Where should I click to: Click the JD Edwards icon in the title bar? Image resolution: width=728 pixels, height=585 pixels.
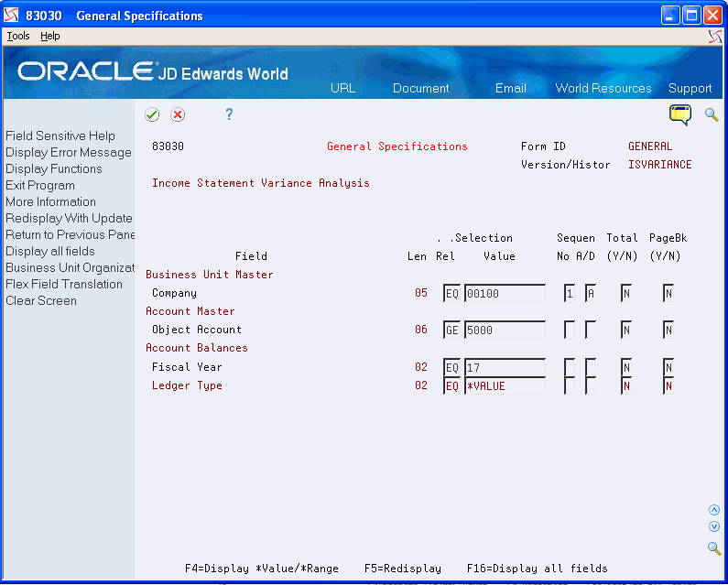[11, 16]
